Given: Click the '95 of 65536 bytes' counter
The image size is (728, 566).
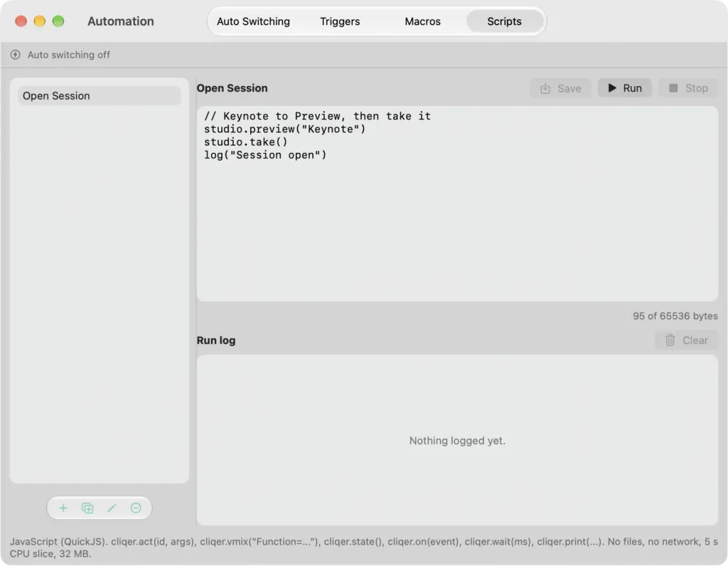Looking at the screenshot, I should (x=675, y=316).
